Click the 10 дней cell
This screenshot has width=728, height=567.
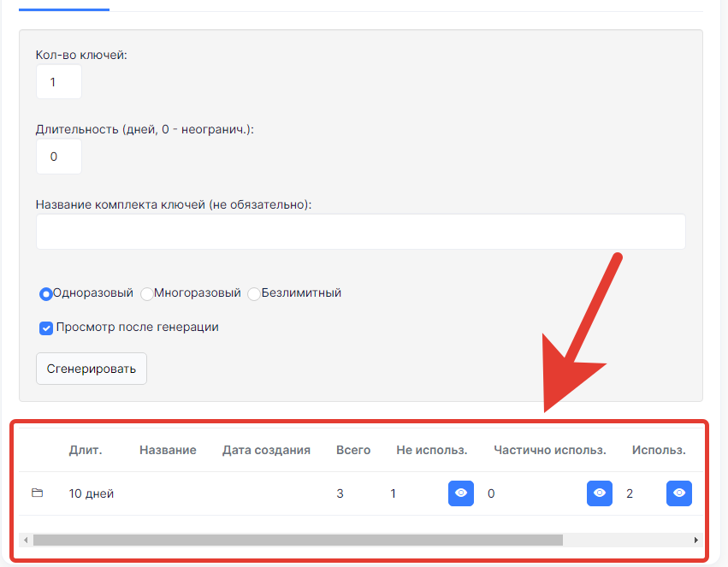(x=92, y=493)
